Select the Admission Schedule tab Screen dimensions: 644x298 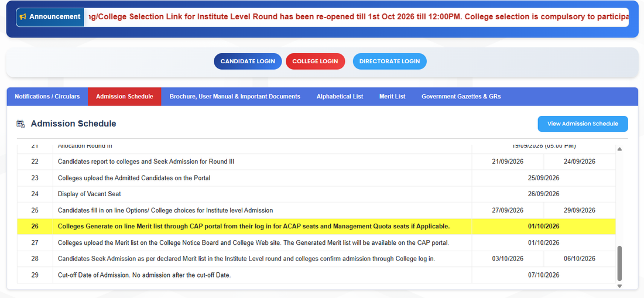click(125, 97)
